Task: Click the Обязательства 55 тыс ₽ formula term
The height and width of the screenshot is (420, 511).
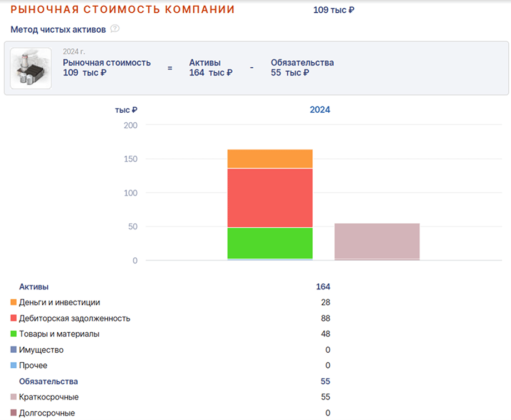Action: 302,68
